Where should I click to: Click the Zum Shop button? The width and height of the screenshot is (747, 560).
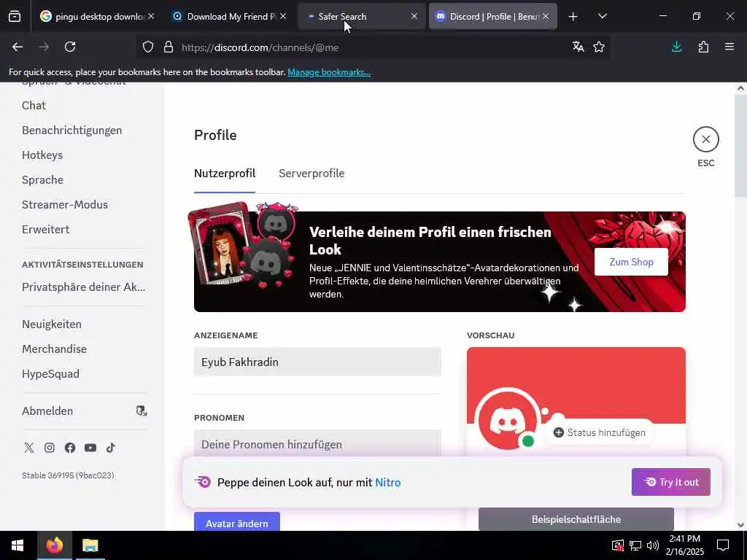click(x=631, y=262)
